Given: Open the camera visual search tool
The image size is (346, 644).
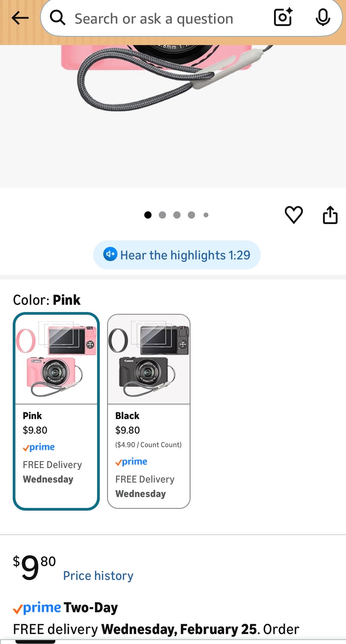Looking at the screenshot, I should click(283, 18).
